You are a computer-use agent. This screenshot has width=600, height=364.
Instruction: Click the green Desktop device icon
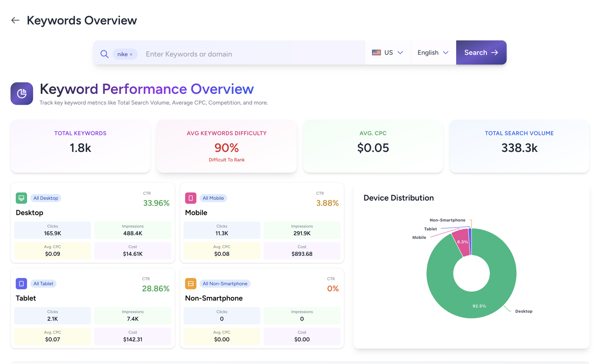(21, 198)
